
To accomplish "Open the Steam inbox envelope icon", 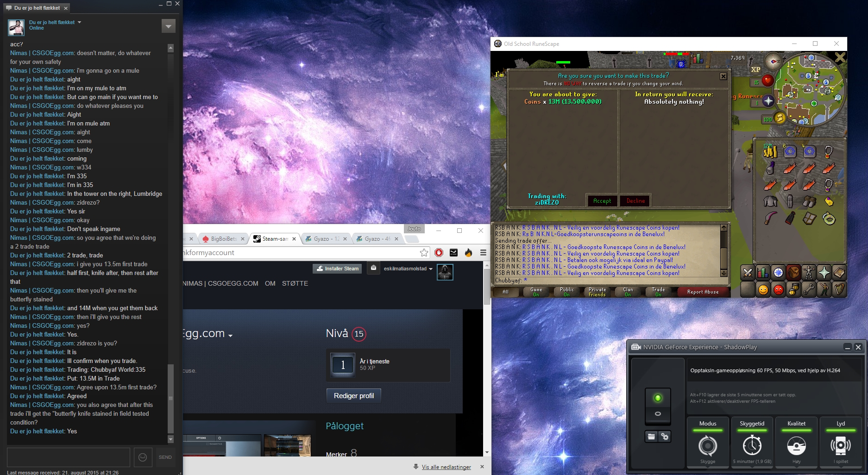I will [373, 268].
